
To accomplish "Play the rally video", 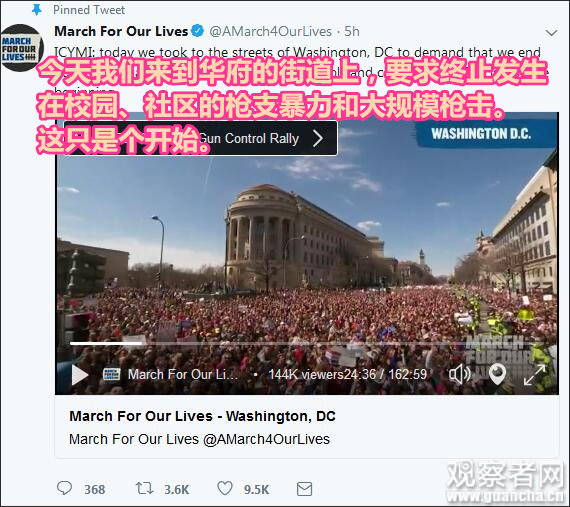I will [80, 374].
